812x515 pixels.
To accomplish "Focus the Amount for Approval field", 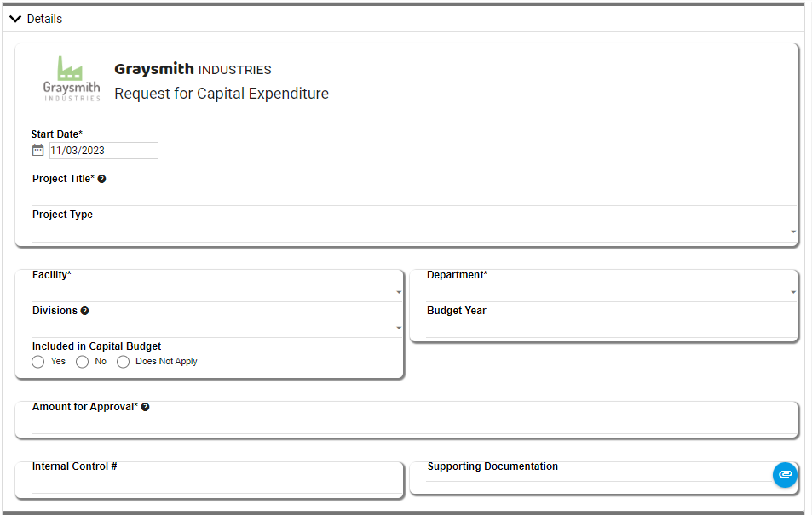I will [414, 425].
